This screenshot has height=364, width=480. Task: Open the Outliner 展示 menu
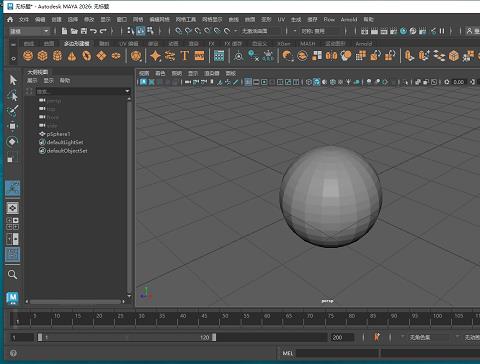tap(32, 80)
